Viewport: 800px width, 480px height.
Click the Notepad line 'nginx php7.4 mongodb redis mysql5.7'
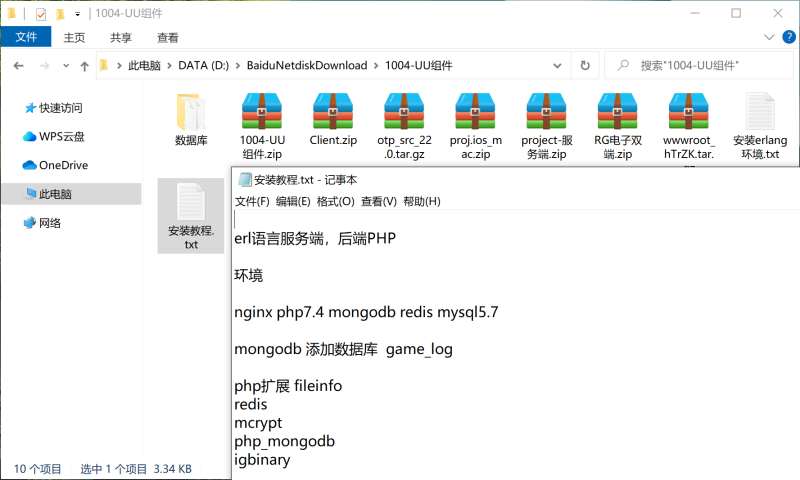click(x=366, y=312)
